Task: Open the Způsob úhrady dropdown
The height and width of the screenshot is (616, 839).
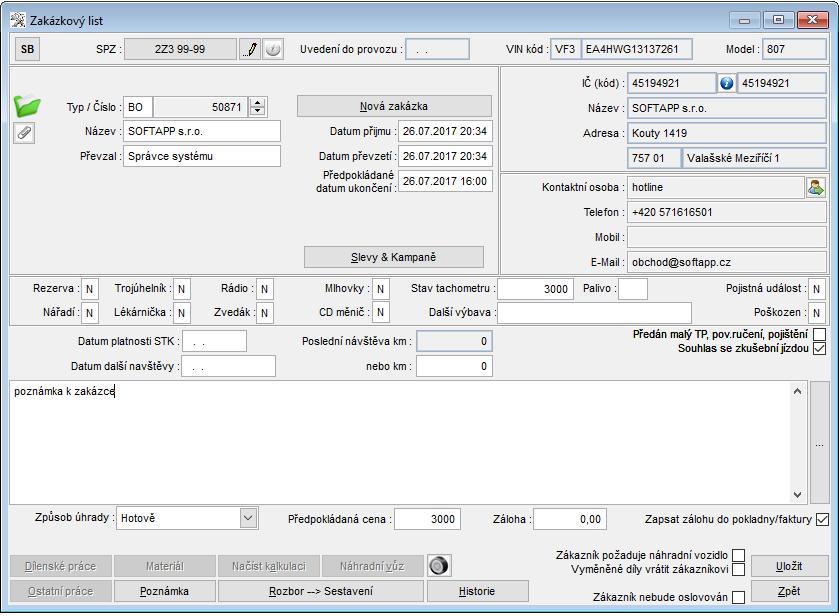Action: point(248,518)
